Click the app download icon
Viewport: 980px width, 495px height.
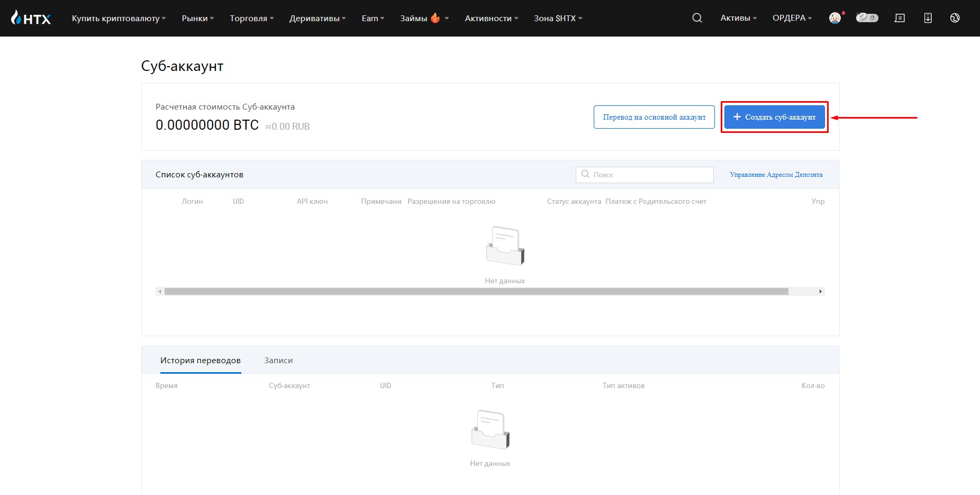pyautogui.click(x=928, y=18)
